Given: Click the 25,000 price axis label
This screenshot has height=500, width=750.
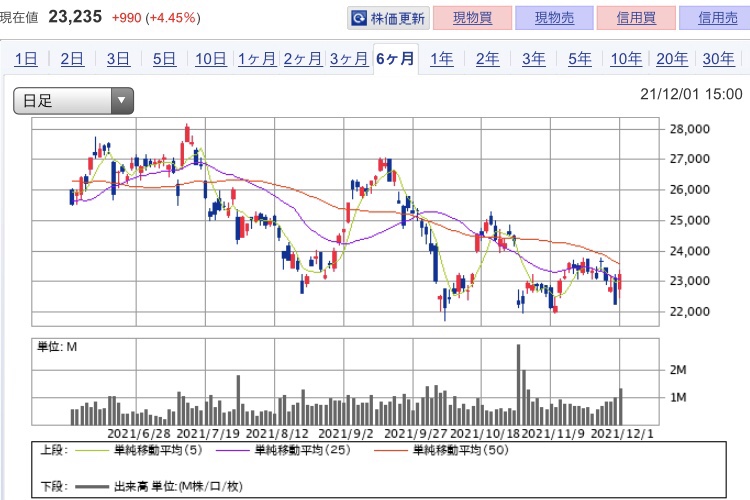Looking at the screenshot, I should click(x=689, y=221).
